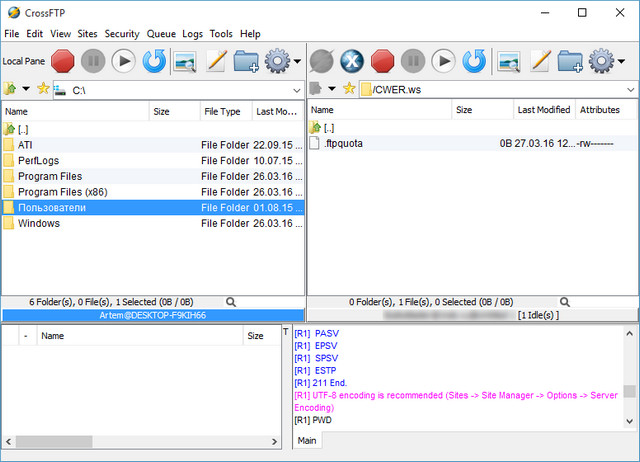Select the PerfLogs folder
640x462 pixels.
click(153, 160)
